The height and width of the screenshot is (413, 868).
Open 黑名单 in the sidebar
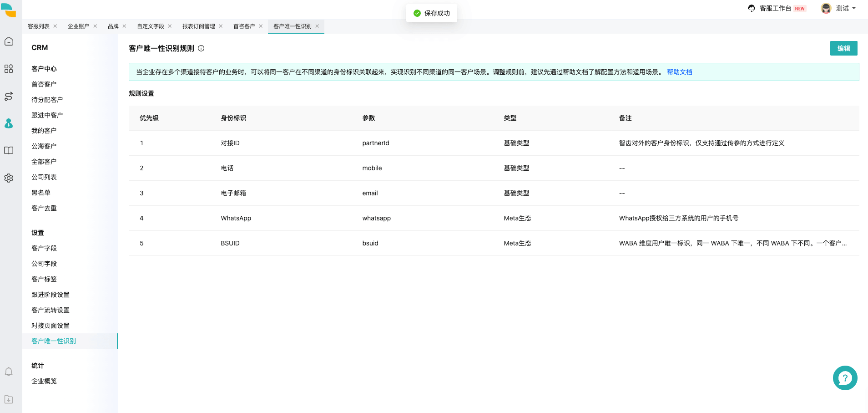click(x=41, y=193)
